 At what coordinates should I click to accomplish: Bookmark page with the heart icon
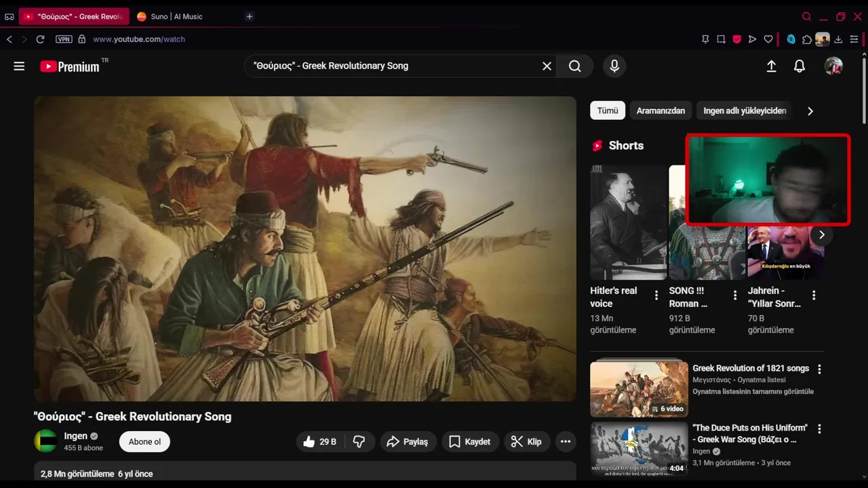click(x=768, y=39)
